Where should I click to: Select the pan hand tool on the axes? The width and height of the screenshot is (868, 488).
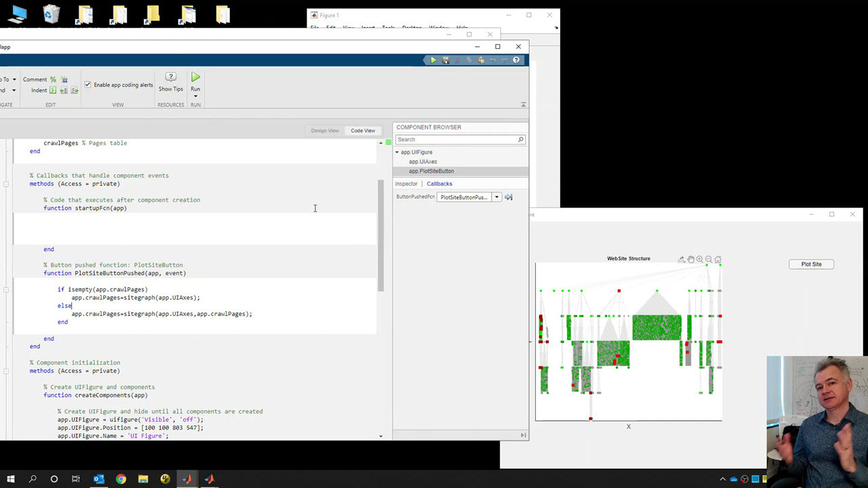(690, 260)
